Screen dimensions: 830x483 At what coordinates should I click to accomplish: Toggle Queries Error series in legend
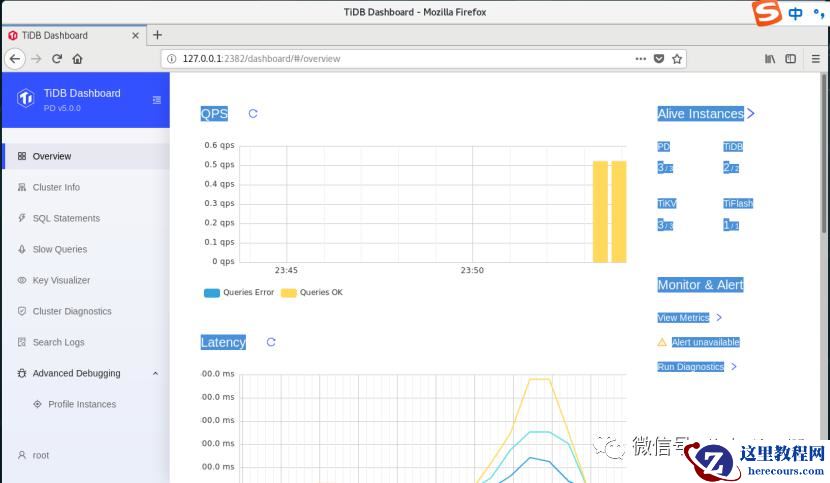(x=238, y=293)
